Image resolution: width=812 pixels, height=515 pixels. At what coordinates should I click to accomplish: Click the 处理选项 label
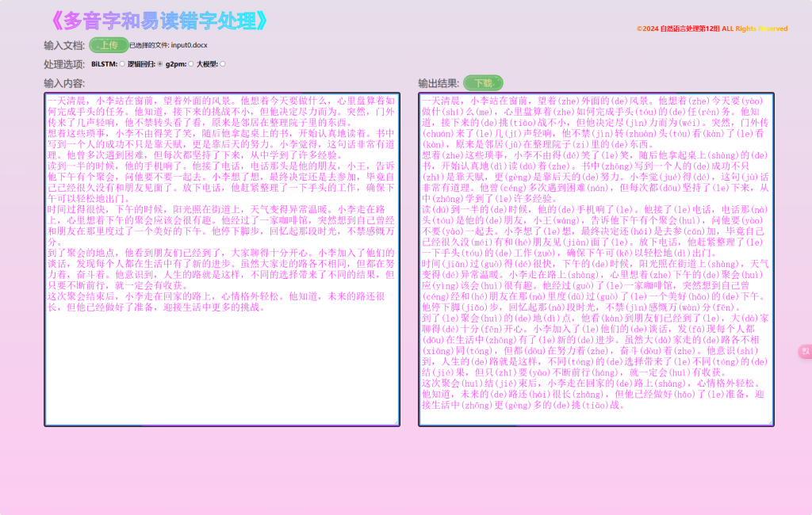point(64,64)
